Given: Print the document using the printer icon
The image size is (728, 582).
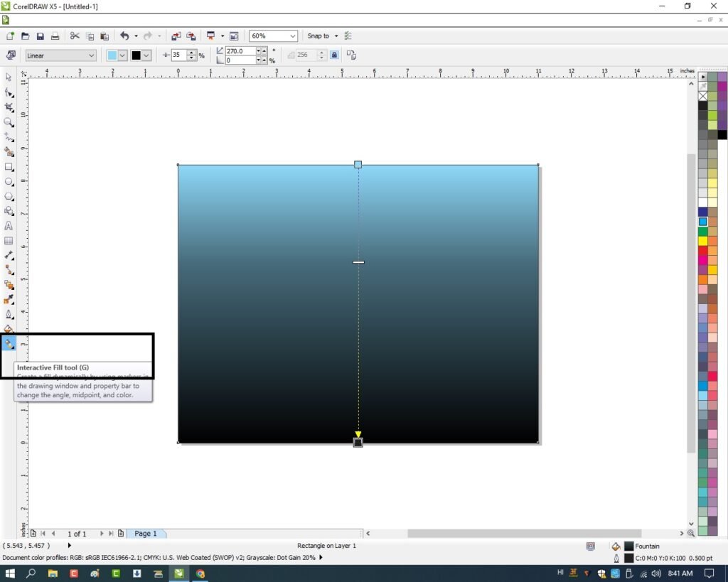Looking at the screenshot, I should pos(55,36).
